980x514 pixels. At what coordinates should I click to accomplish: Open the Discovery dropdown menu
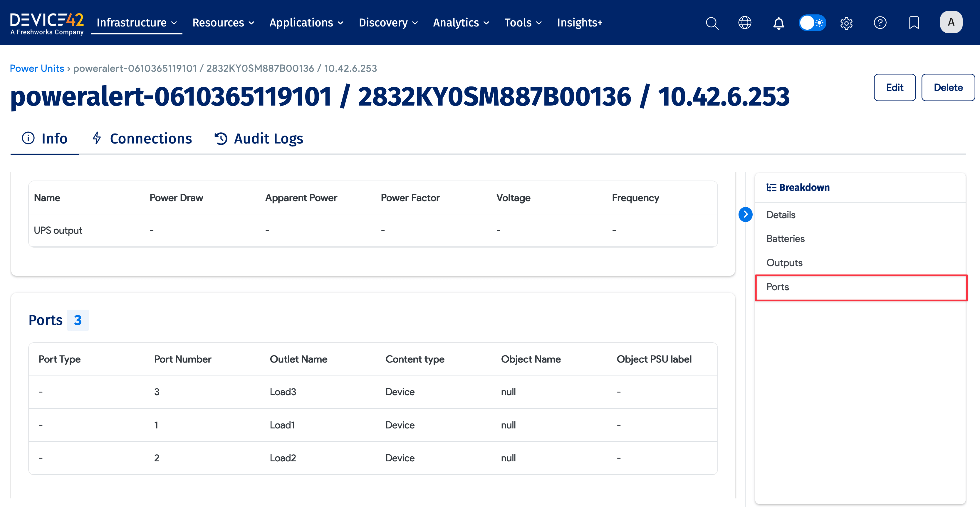point(388,23)
